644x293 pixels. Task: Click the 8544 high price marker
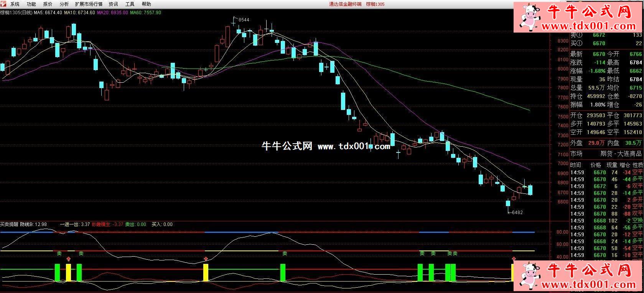[x=243, y=20]
